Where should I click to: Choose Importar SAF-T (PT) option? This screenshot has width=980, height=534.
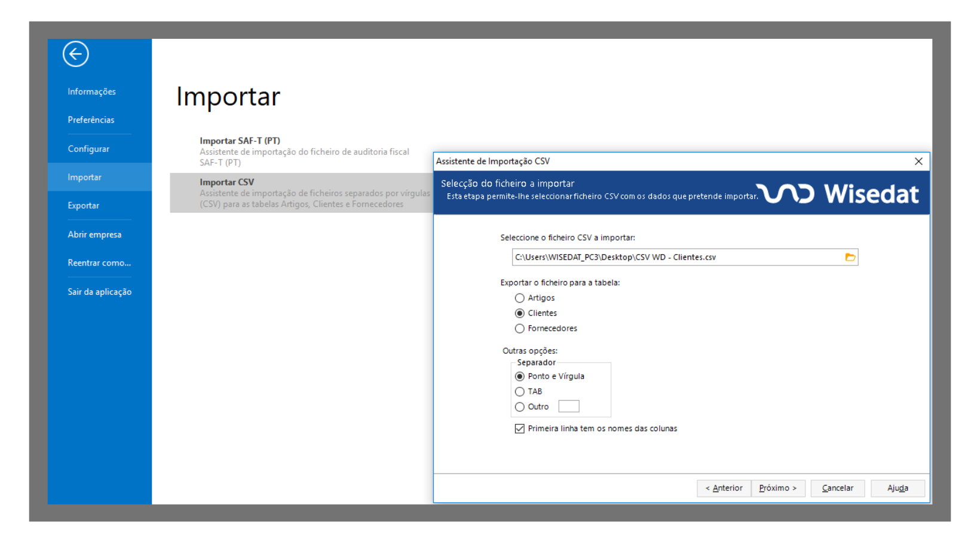pyautogui.click(x=240, y=141)
